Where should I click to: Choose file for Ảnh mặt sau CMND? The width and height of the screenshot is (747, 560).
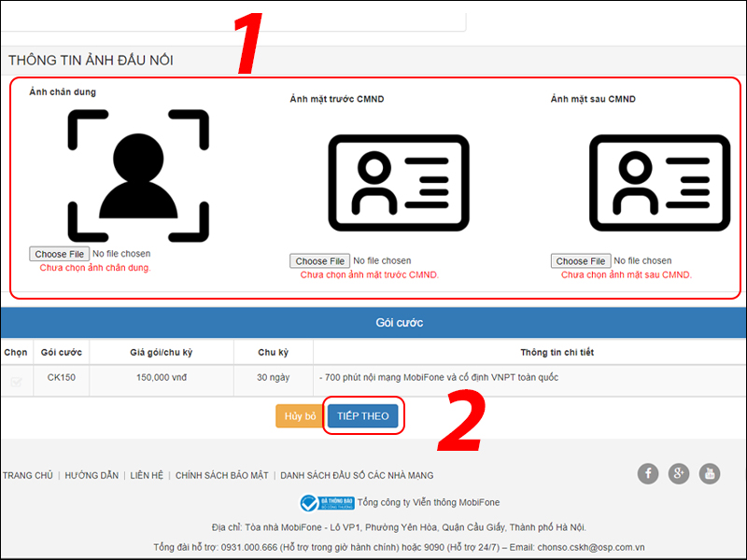[x=580, y=261]
